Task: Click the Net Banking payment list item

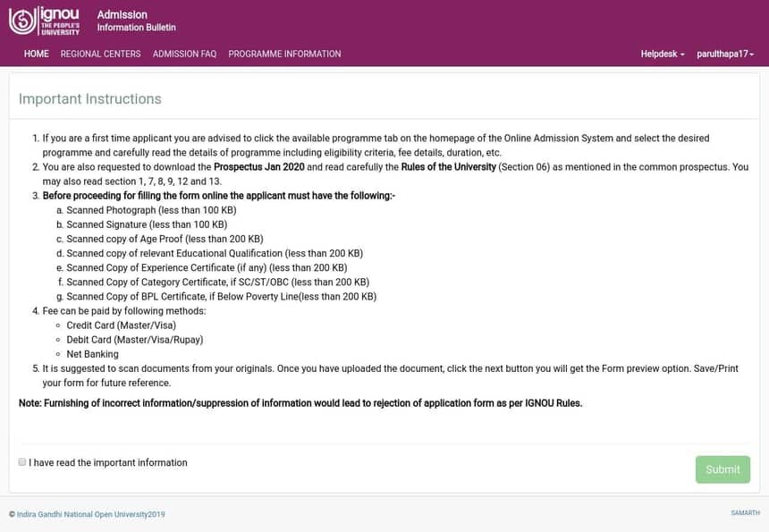Action: click(x=92, y=354)
